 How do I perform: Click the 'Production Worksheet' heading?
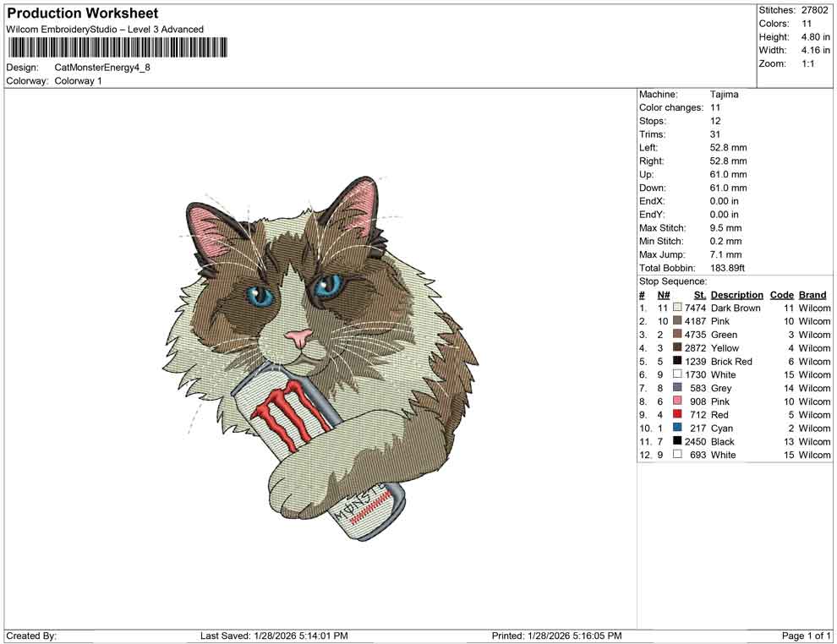pyautogui.click(x=83, y=14)
